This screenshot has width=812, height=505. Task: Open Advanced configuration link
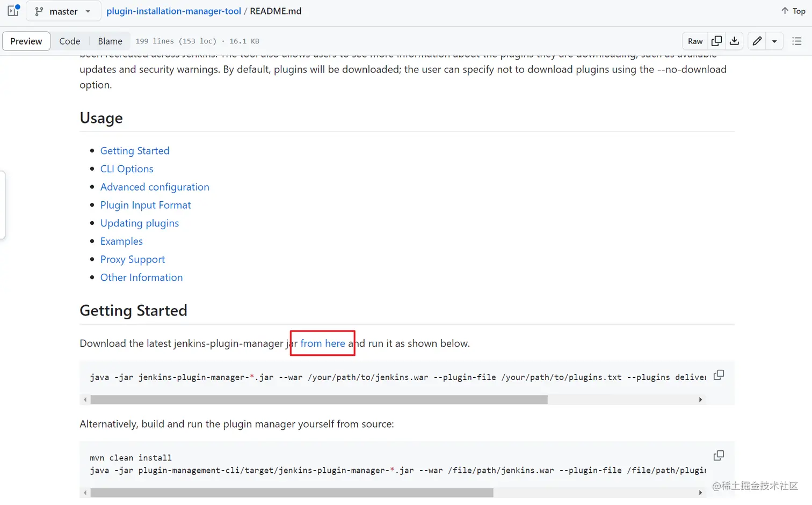pyautogui.click(x=155, y=187)
